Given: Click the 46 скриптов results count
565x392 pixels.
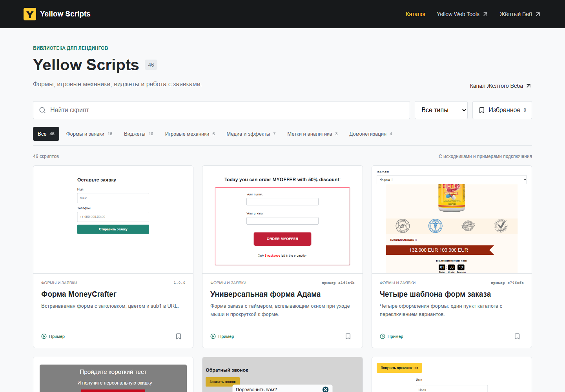Looking at the screenshot, I should coord(46,156).
